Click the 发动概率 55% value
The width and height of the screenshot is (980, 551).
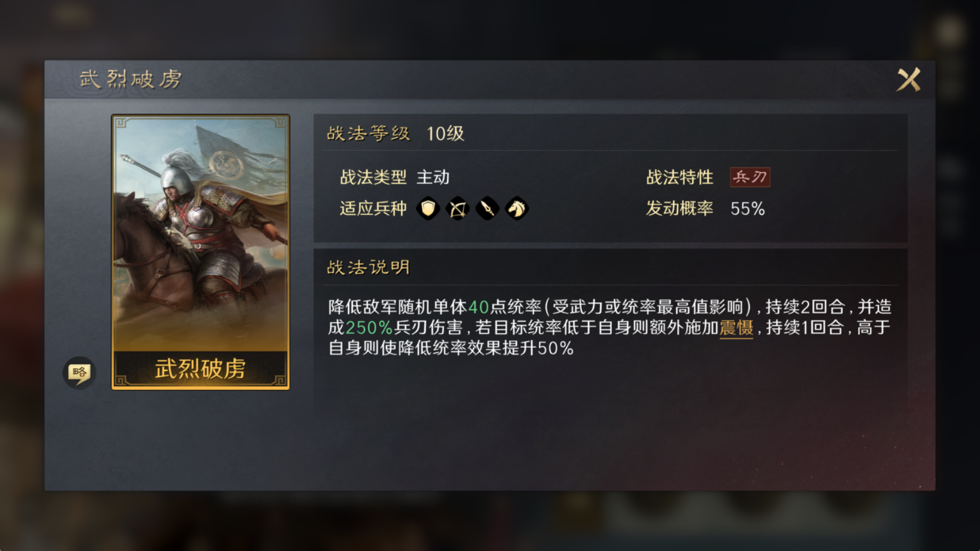click(x=747, y=208)
